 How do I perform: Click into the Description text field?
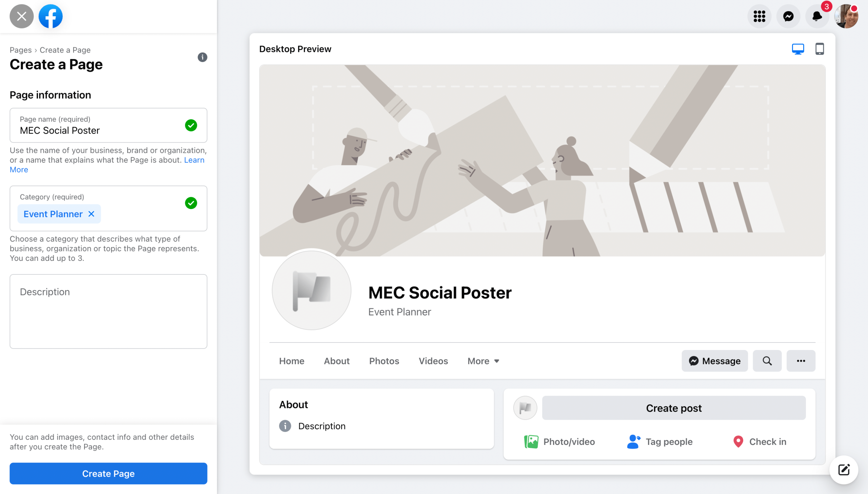108,311
